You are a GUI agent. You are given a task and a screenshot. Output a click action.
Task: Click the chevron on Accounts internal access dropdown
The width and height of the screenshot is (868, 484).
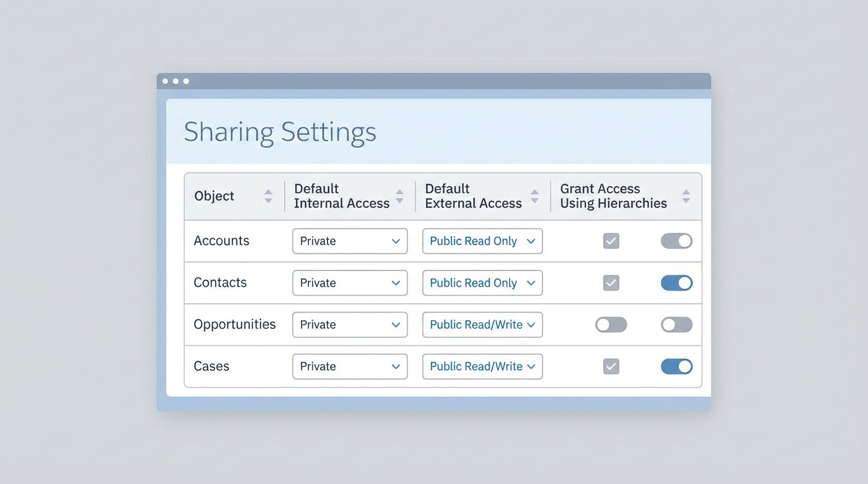tap(396, 241)
